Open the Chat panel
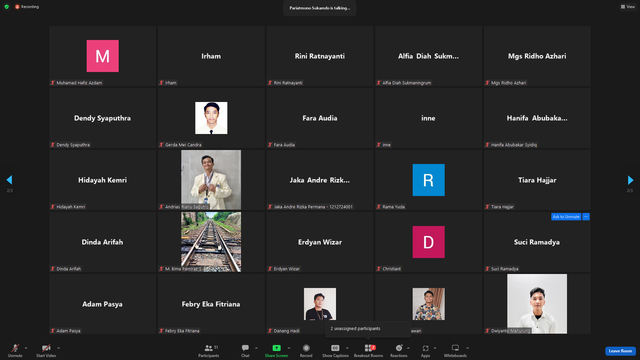The height and width of the screenshot is (360, 640). click(245, 350)
